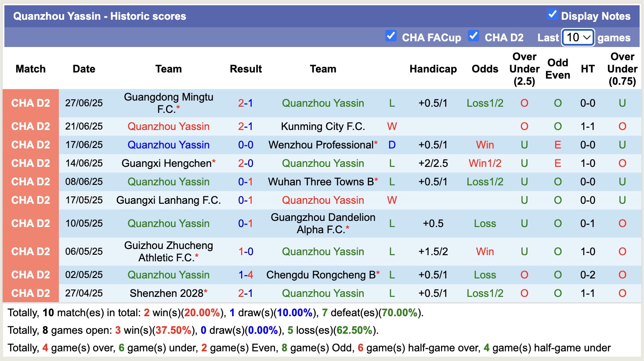Open the Last games count dropdown
644x361 pixels.
(577, 38)
